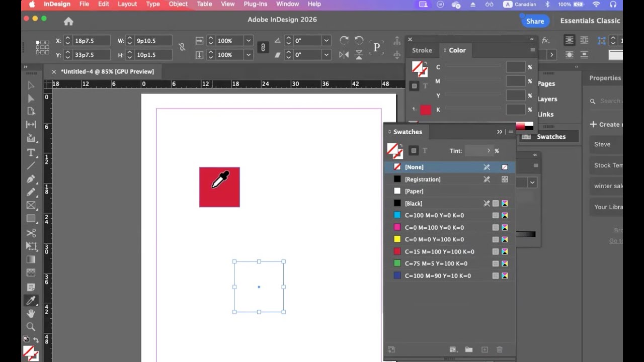The height and width of the screenshot is (362, 644).
Task: Select the Gradient Feather tool
Action: click(x=31, y=273)
